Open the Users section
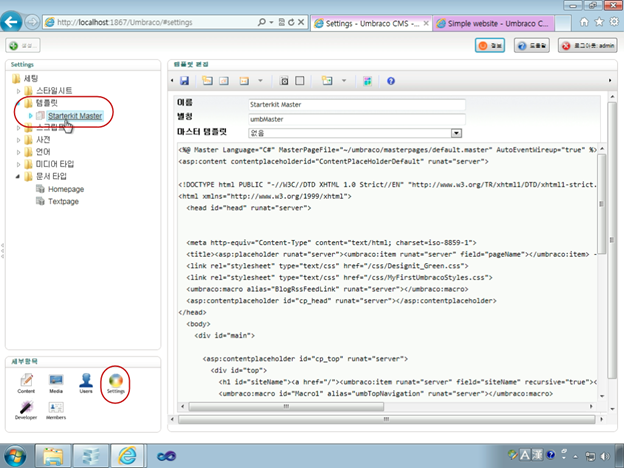Screen dimensions: 624x468 [x=86, y=384]
